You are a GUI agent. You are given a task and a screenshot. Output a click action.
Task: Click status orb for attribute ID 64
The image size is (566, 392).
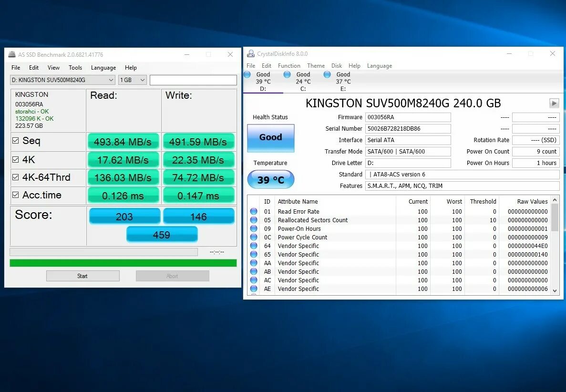(x=254, y=246)
